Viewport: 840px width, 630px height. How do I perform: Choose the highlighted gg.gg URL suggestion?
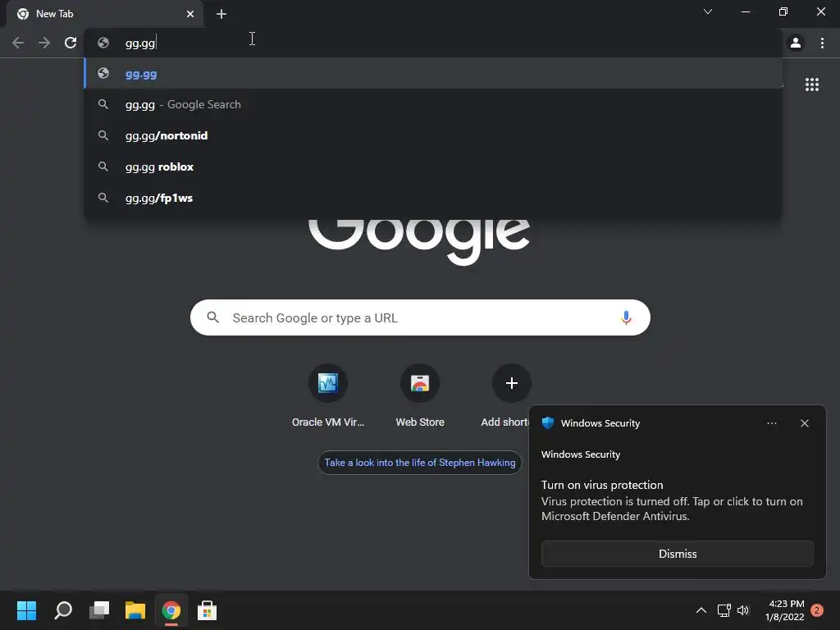pos(433,73)
